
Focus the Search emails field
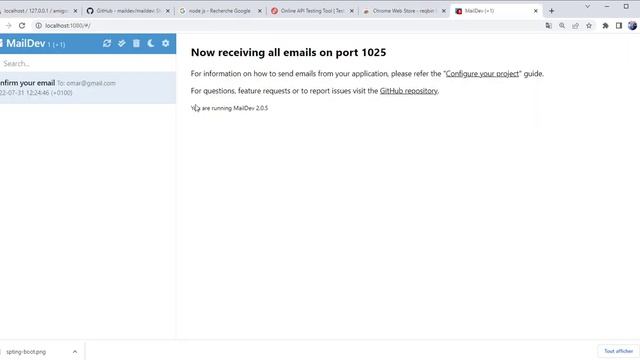click(x=88, y=63)
